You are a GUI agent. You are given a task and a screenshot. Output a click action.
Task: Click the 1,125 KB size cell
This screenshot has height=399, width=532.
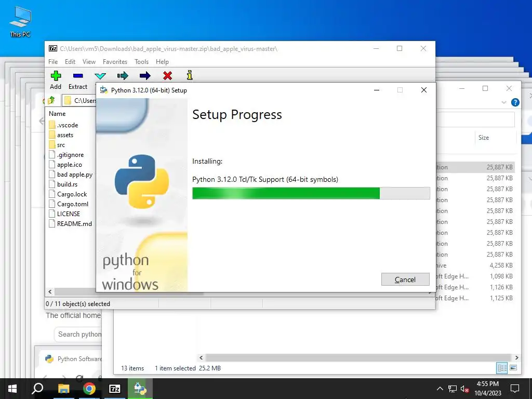point(501,298)
